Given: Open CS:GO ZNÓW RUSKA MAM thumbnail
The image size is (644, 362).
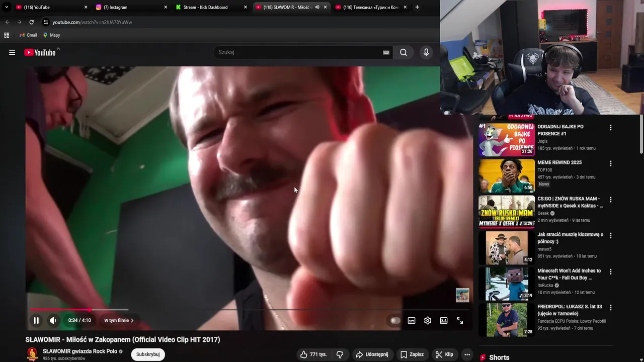Looking at the screenshot, I should point(507,212).
